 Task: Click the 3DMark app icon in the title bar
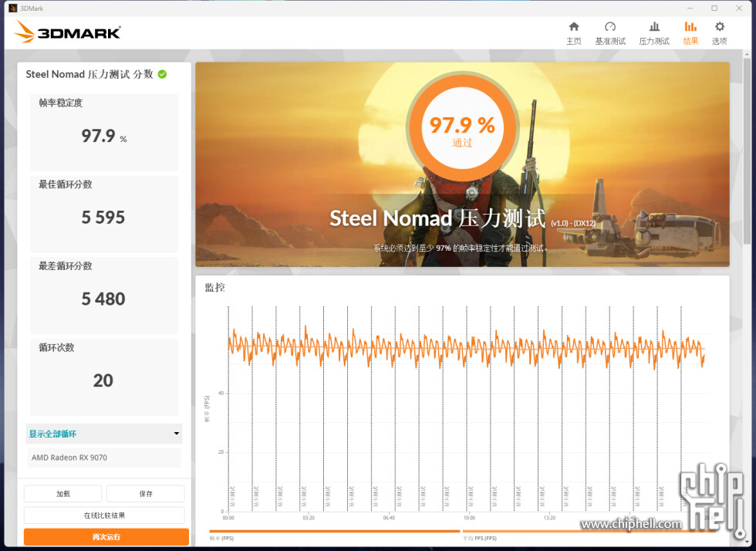pyautogui.click(x=13, y=8)
